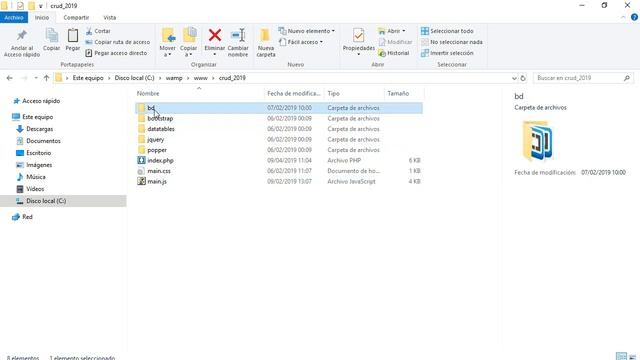Open the blue help question mark icon
640x360 pixels.
click(x=634, y=17)
